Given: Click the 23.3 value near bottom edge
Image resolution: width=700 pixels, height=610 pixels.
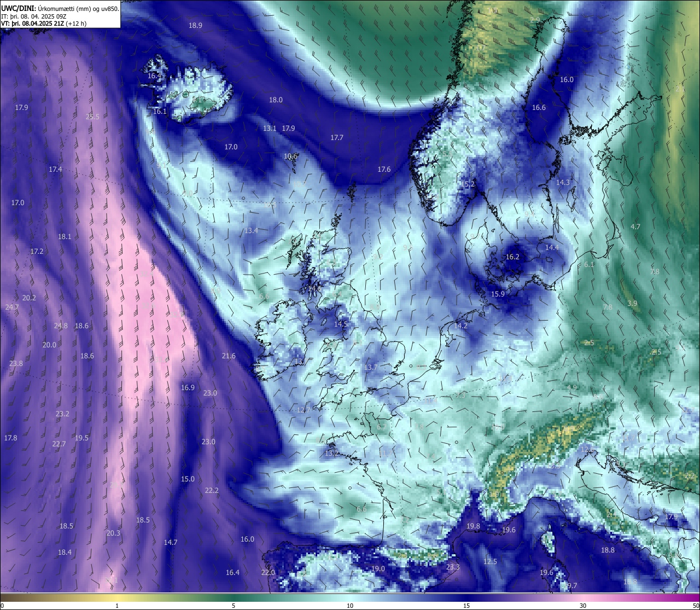Looking at the screenshot, I should [453, 568].
